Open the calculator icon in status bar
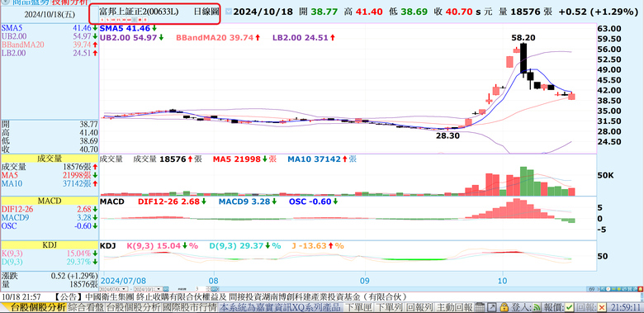The width and height of the screenshot is (644, 313). tap(480, 307)
